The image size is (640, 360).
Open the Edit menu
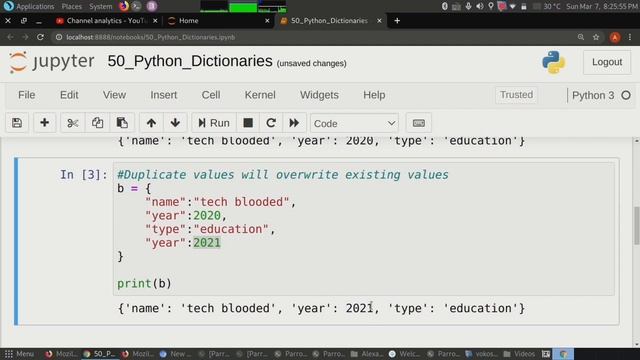[69, 95]
